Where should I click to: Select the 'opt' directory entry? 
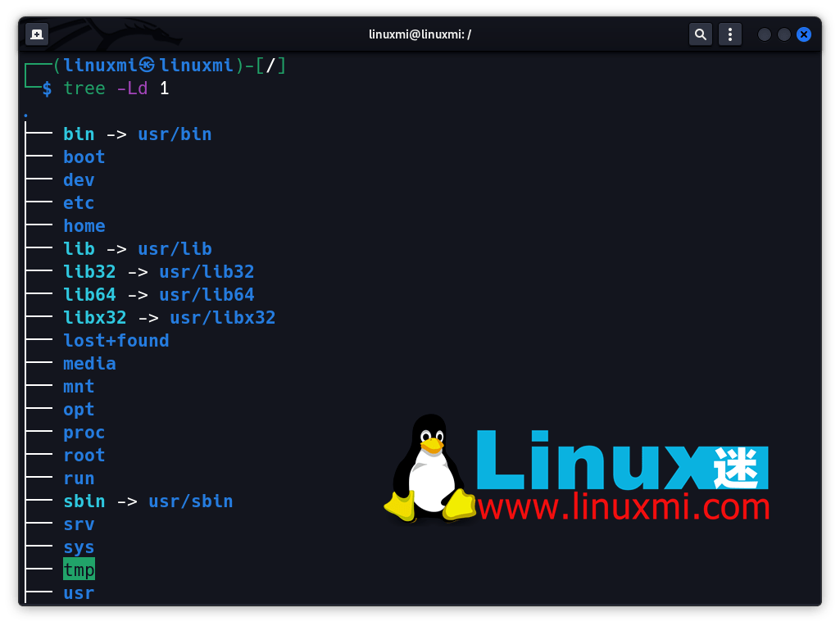pos(79,410)
